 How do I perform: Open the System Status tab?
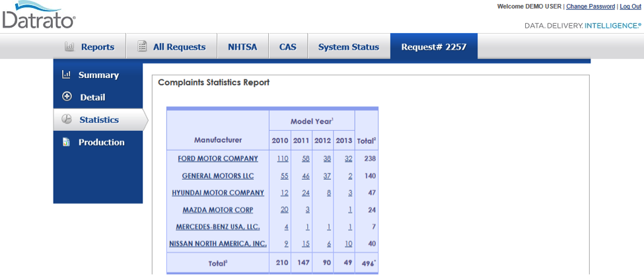click(x=348, y=47)
